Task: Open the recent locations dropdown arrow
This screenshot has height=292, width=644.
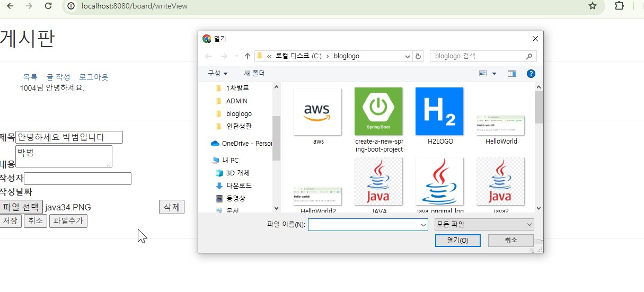Action: click(236, 56)
